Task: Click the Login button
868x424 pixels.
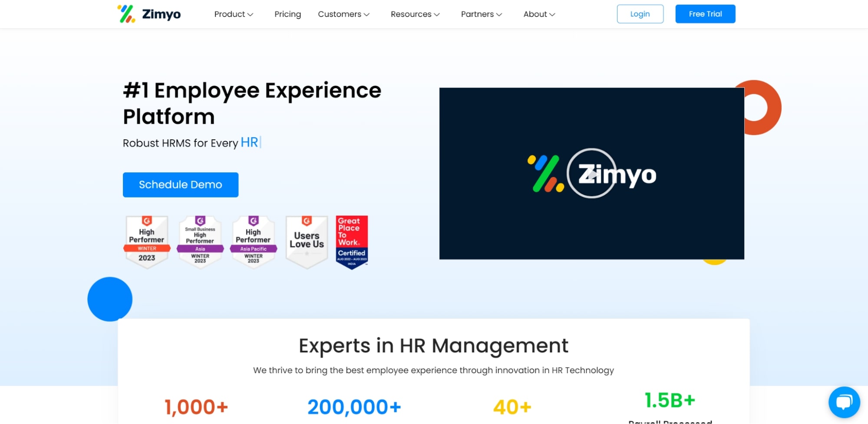Action: coord(640,14)
